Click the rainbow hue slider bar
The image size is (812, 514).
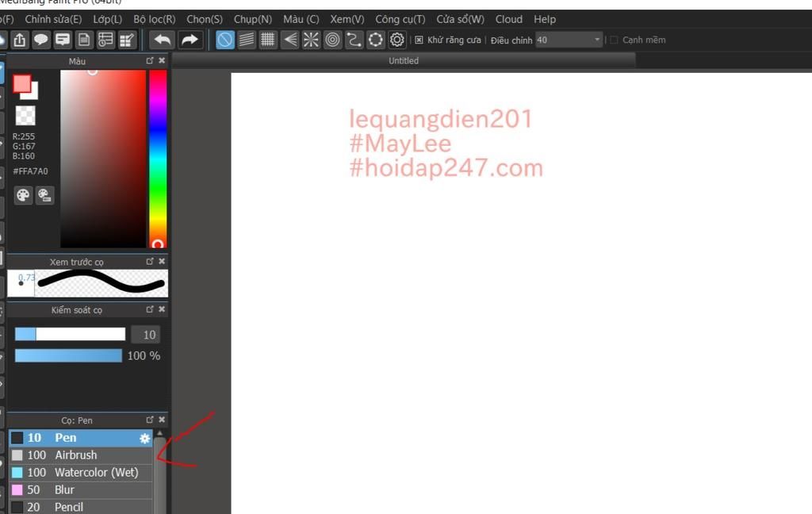pyautogui.click(x=158, y=159)
